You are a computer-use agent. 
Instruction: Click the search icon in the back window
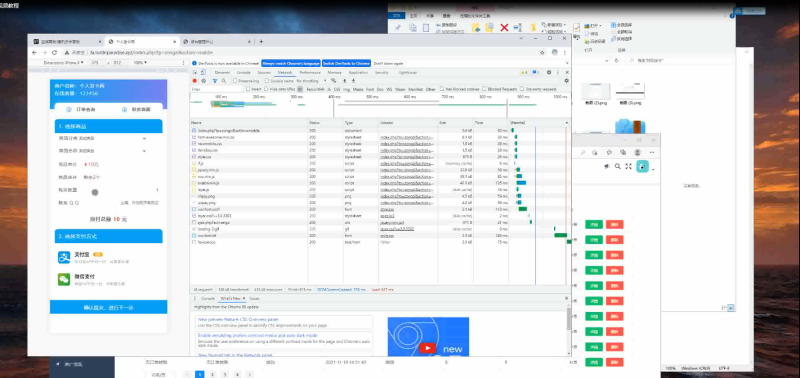click(617, 166)
